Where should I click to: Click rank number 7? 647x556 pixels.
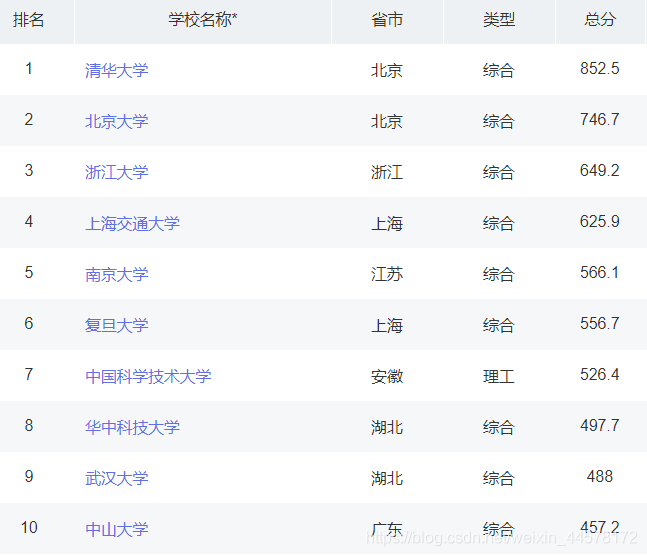(x=28, y=374)
